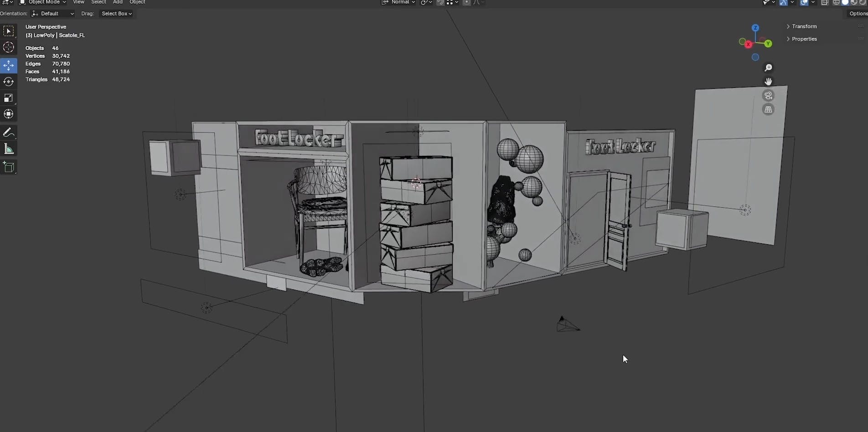The height and width of the screenshot is (432, 868).
Task: Click the LowPoly | Scatole_FL label
Action: tap(55, 35)
